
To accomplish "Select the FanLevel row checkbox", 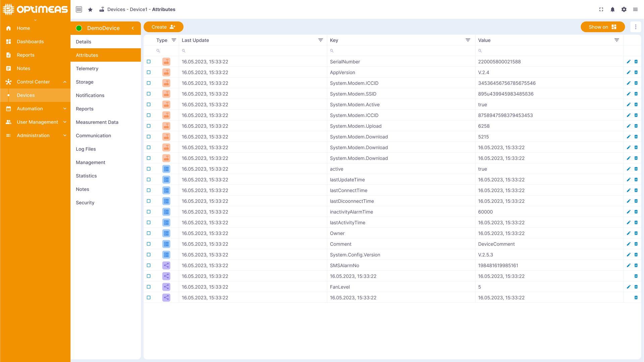I will click(149, 287).
